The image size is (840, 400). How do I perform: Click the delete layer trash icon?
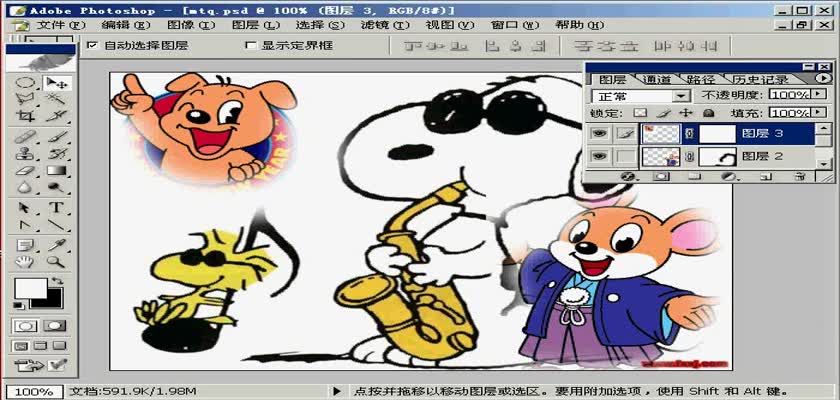799,176
